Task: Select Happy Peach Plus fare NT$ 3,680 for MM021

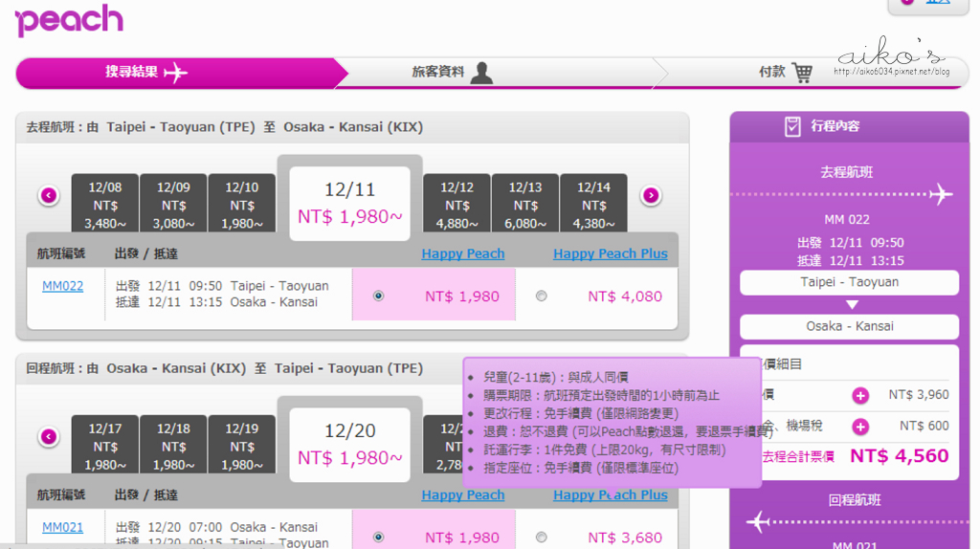Action: point(542,538)
